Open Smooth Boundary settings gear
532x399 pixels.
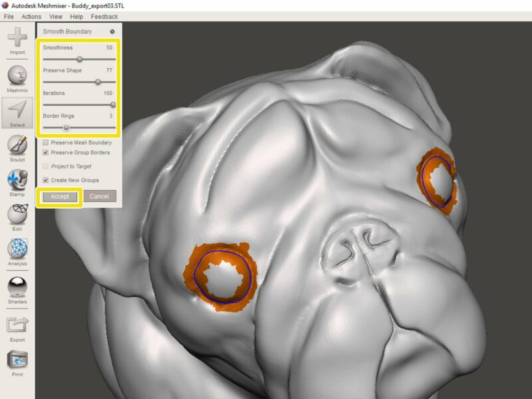click(112, 31)
